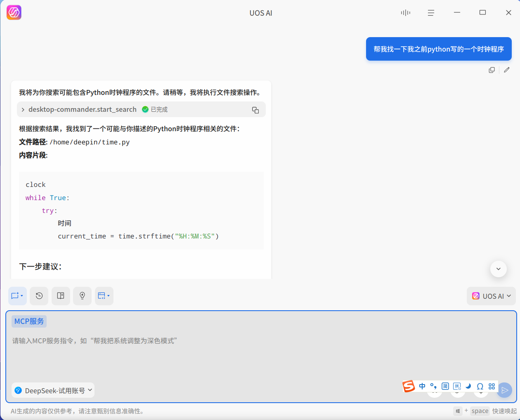
Task: Click the Windows key shortcut hint icon
Action: point(458,411)
